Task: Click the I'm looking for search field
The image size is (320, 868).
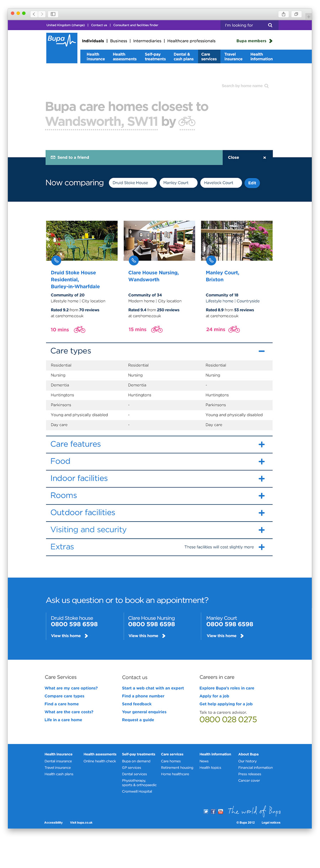Action: pyautogui.click(x=249, y=25)
